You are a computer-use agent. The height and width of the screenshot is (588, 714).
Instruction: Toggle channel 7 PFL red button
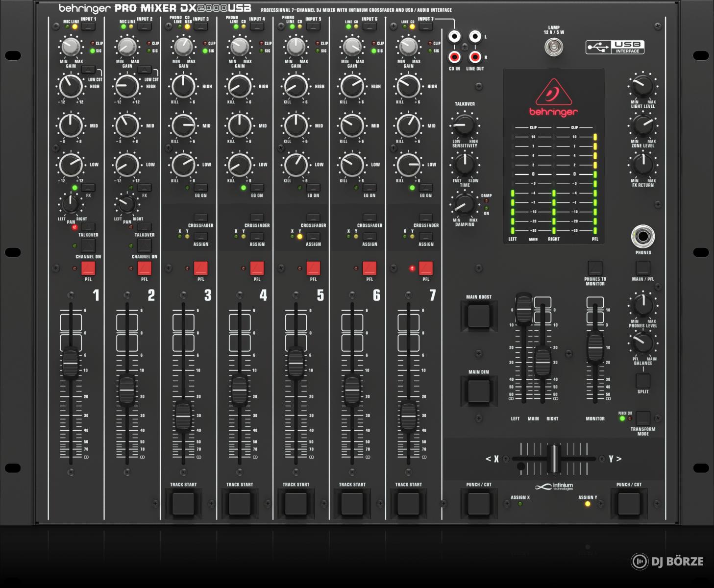pos(426,268)
